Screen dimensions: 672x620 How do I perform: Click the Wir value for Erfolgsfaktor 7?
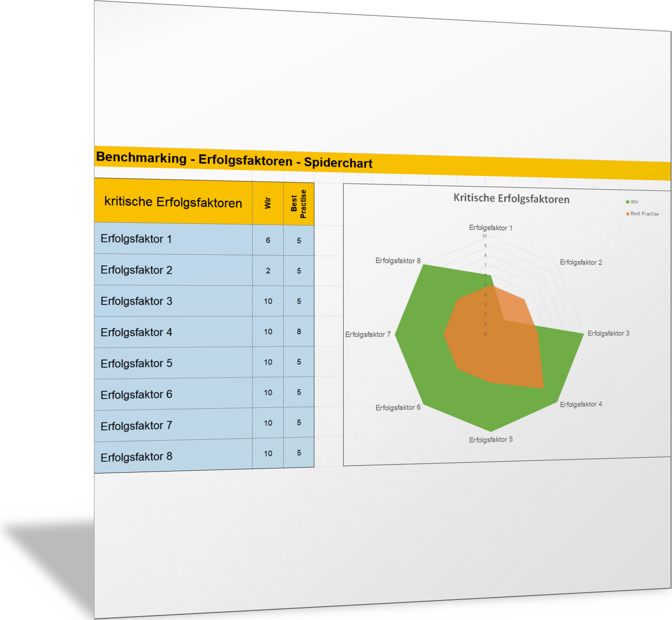point(268,423)
